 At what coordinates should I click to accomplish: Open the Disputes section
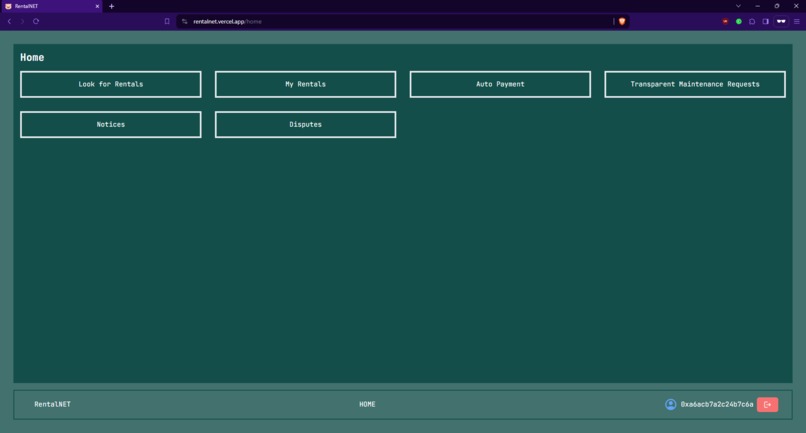click(x=305, y=124)
